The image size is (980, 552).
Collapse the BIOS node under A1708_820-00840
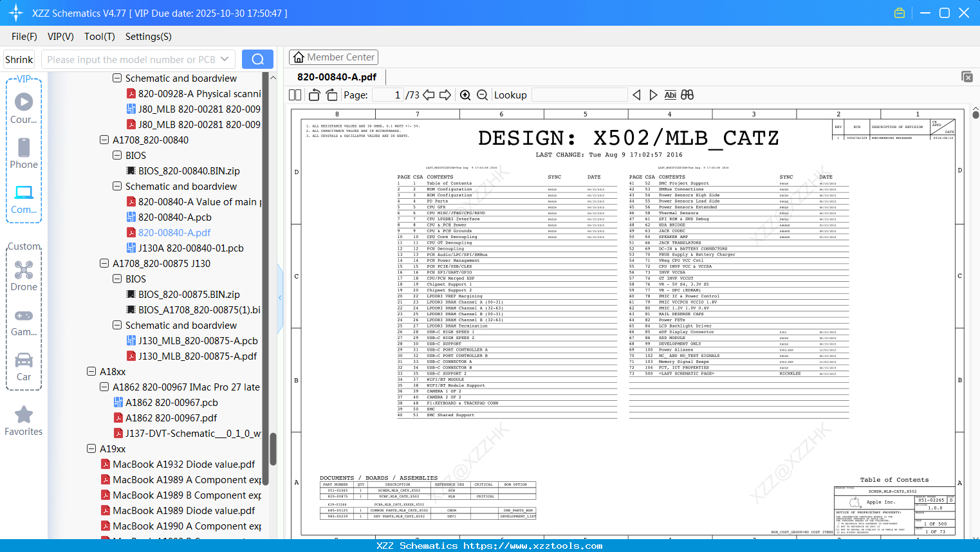(117, 156)
